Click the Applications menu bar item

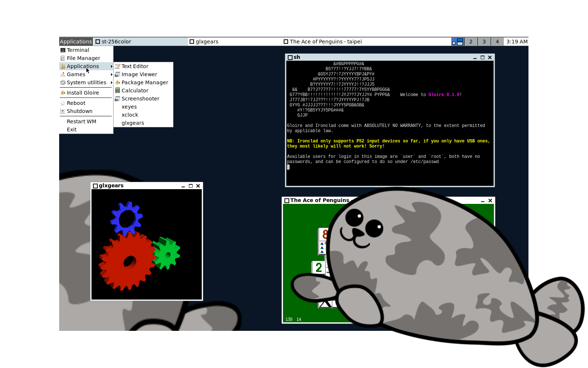coord(76,41)
